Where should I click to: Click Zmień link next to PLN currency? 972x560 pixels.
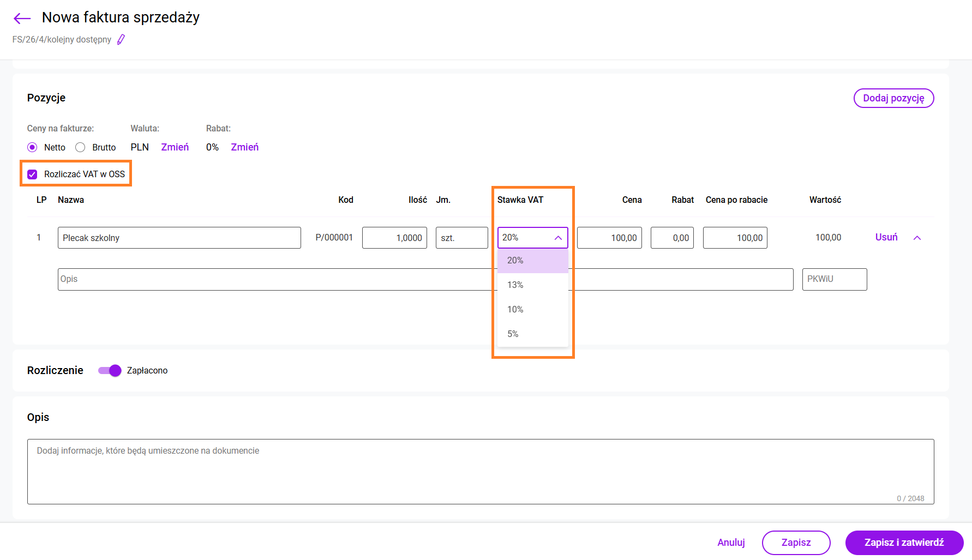[175, 147]
